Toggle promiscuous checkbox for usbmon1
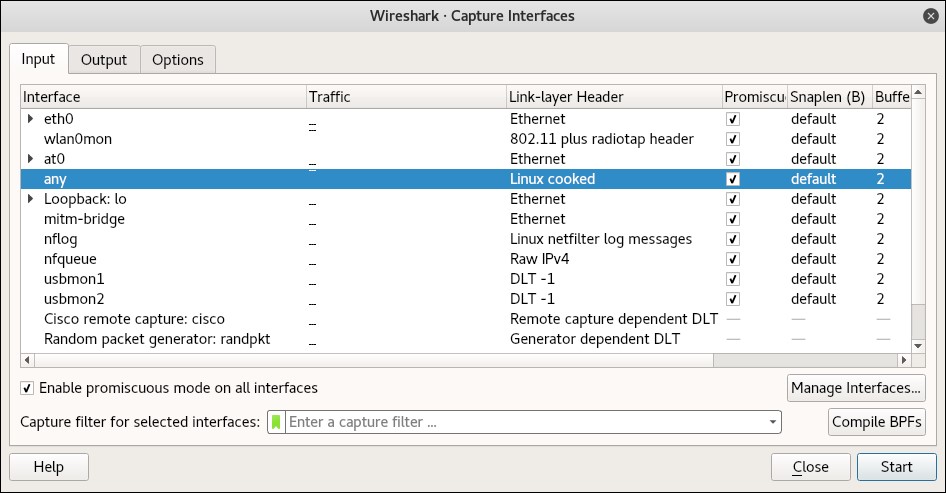946x493 pixels. pos(732,279)
